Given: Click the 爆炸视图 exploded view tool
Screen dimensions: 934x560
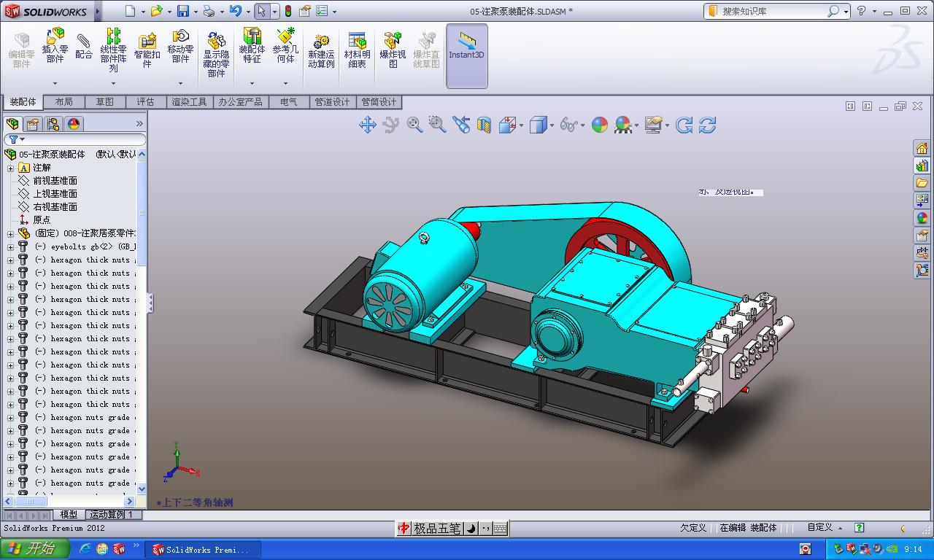Looking at the screenshot, I should [393, 50].
